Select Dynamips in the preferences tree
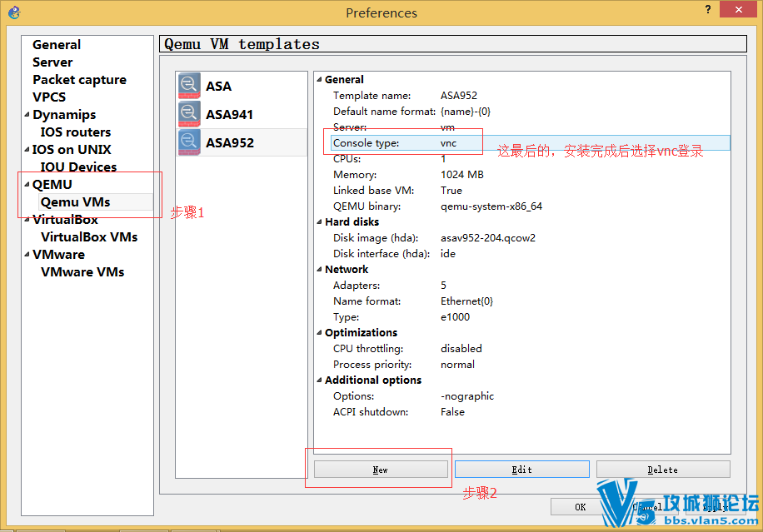 click(x=64, y=115)
